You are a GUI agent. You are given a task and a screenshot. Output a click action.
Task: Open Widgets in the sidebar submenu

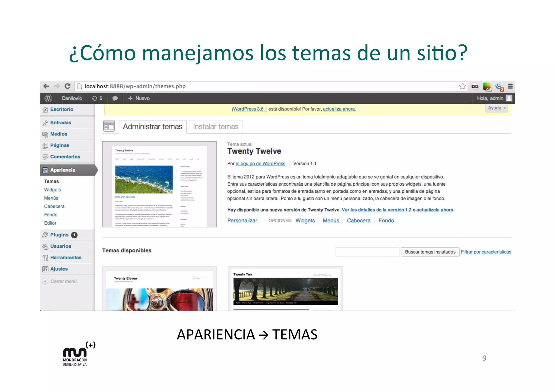tap(53, 190)
